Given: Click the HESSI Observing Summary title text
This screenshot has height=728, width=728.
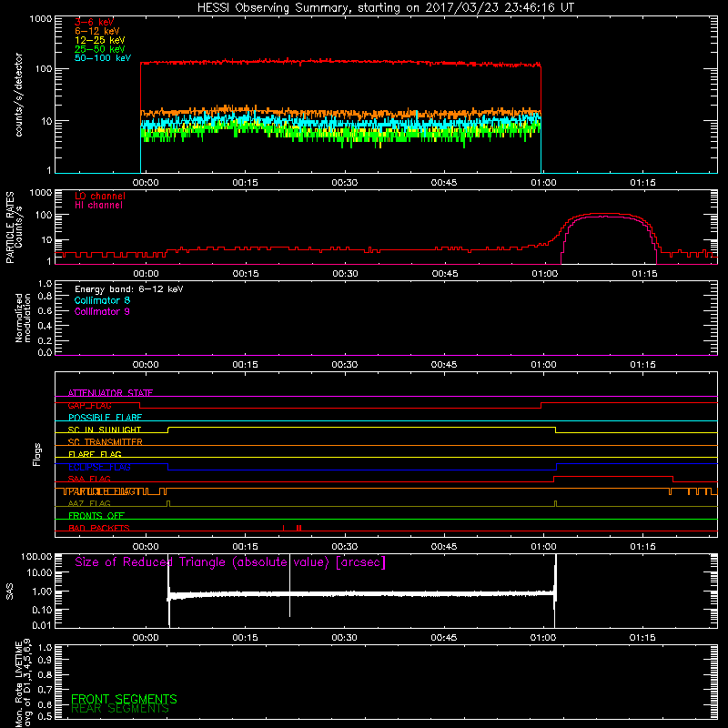Looking at the screenshot, I should click(386, 8).
